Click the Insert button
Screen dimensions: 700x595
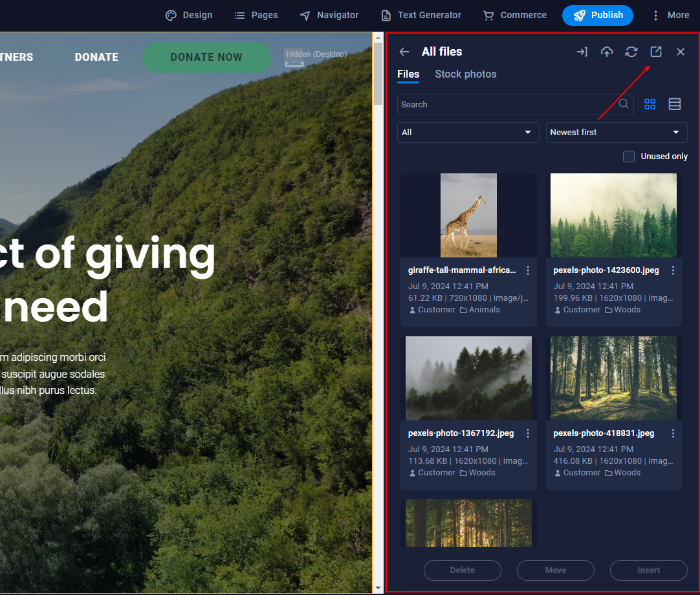point(649,570)
